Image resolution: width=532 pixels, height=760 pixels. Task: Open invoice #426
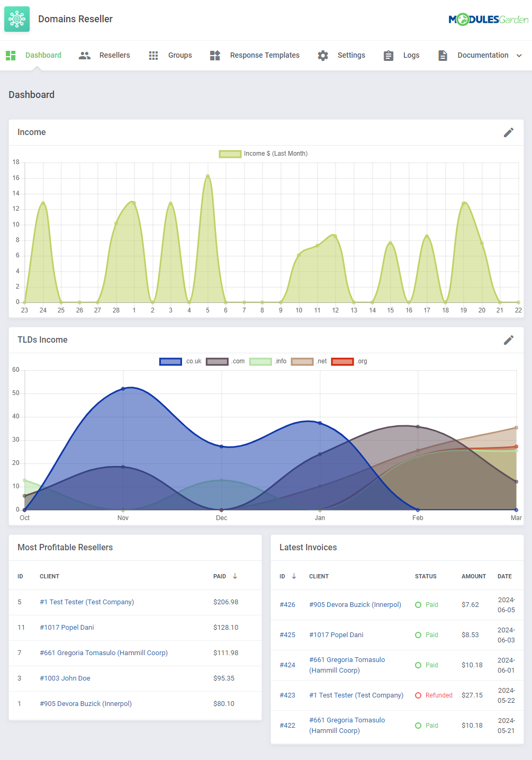[287, 605]
